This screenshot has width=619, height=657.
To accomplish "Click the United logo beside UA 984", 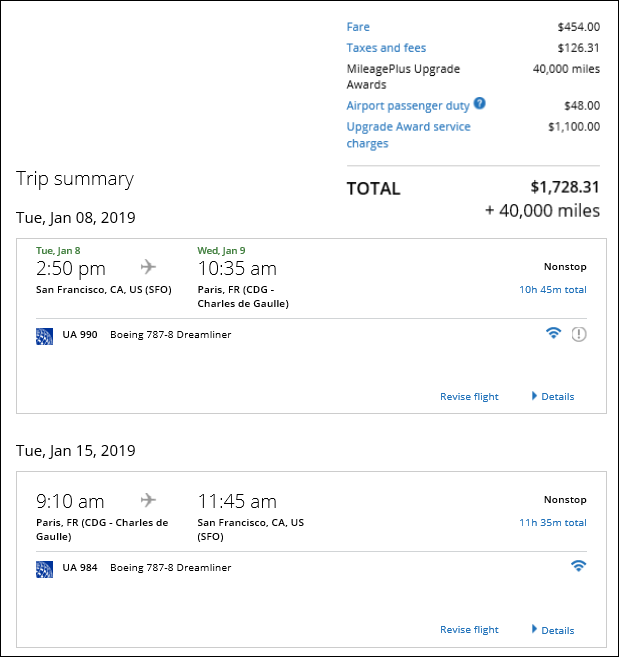I will click(x=44, y=569).
